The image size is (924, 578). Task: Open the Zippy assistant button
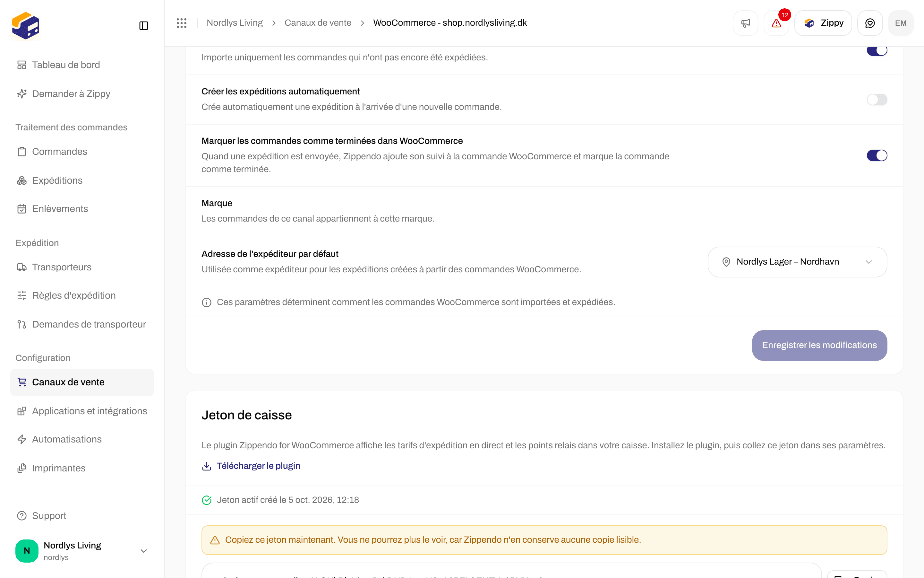pos(823,23)
